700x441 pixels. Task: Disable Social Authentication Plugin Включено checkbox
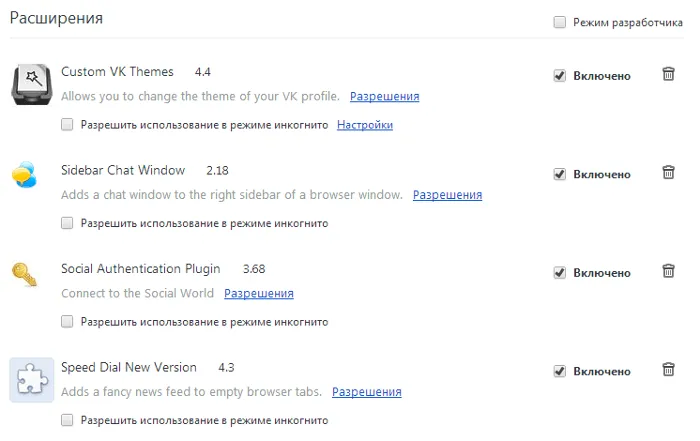[559, 273]
